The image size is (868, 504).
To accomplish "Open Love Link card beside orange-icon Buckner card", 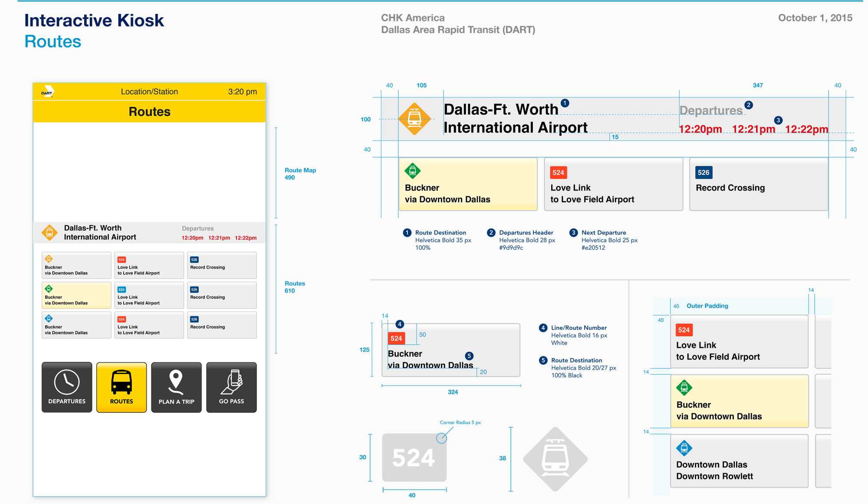I will (149, 265).
